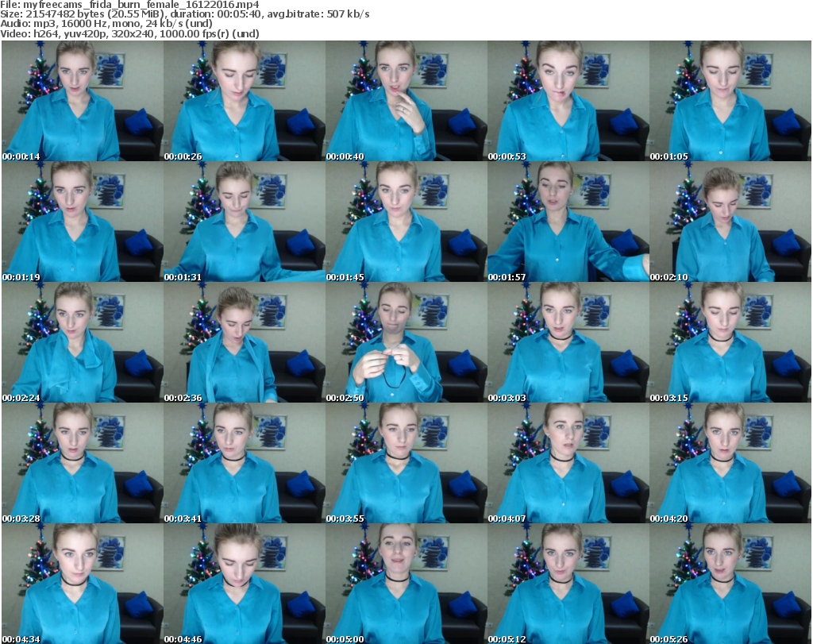This screenshot has width=813, height=644.
Task: Click the thumbnail at 00:01:45
Action: click(406, 222)
